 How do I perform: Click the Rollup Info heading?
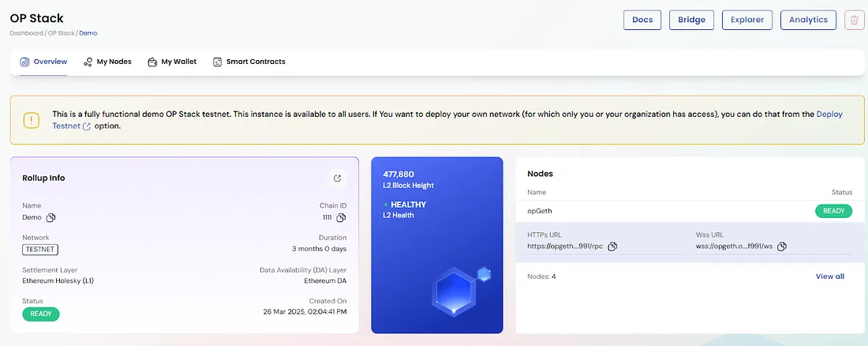43,178
